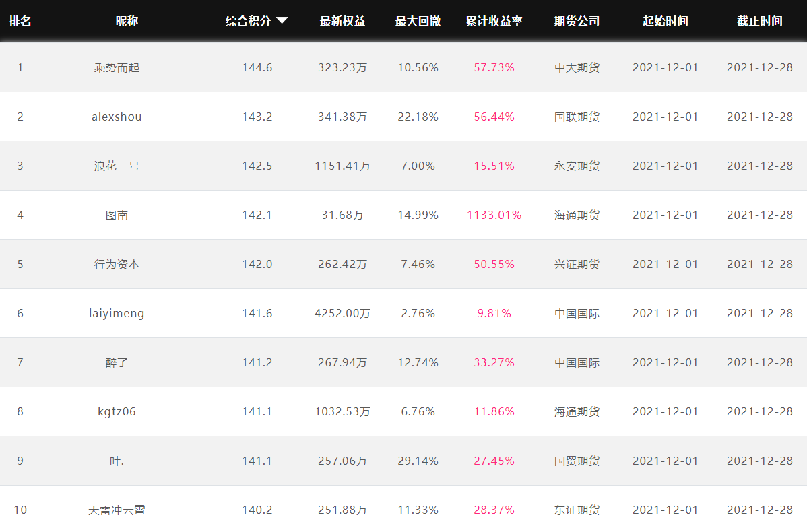Click the 期货公司 column header

coord(577,21)
